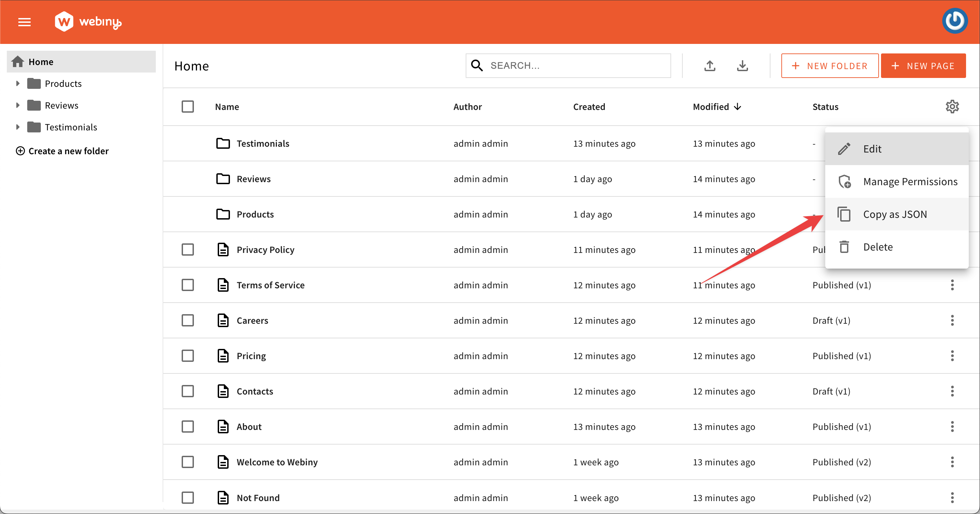Screen dimensions: 980x514
Task: Open the more options menu for Careers row
Action: coord(952,321)
